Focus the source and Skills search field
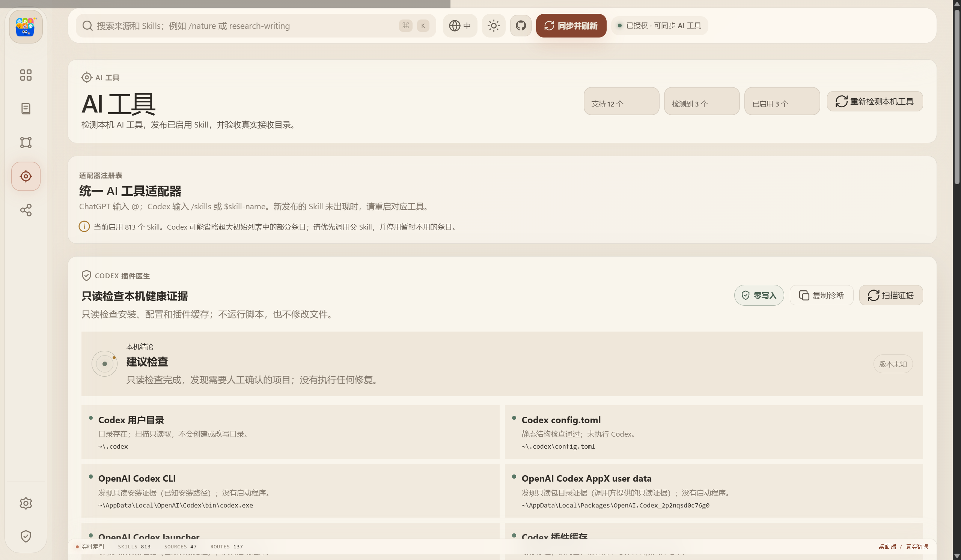The height and width of the screenshot is (560, 961). pos(256,26)
